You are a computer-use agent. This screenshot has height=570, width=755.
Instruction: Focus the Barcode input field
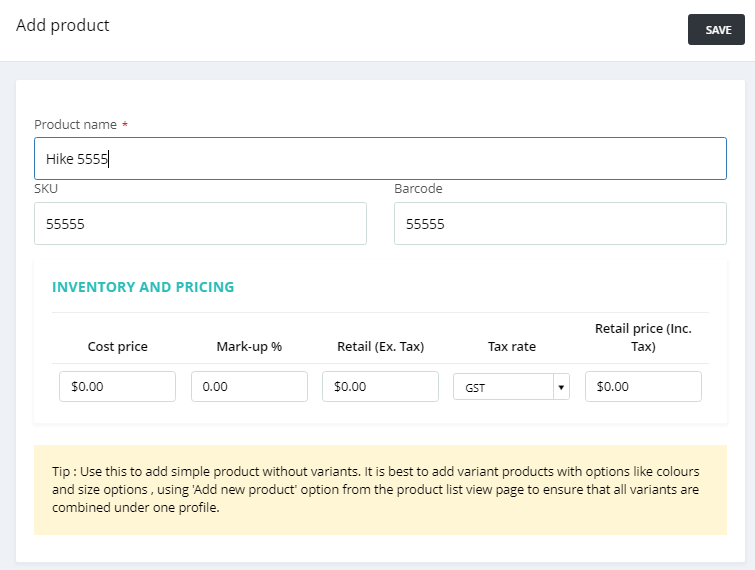click(x=560, y=223)
